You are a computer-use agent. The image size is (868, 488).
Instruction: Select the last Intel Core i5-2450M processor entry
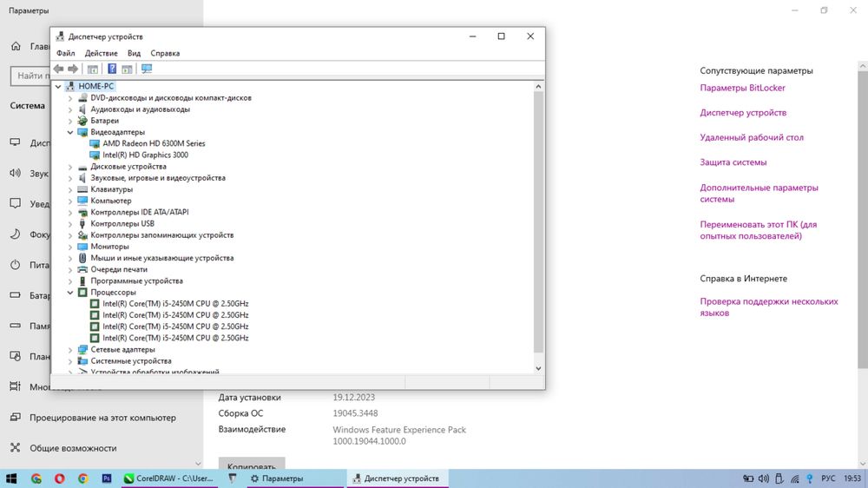(175, 338)
